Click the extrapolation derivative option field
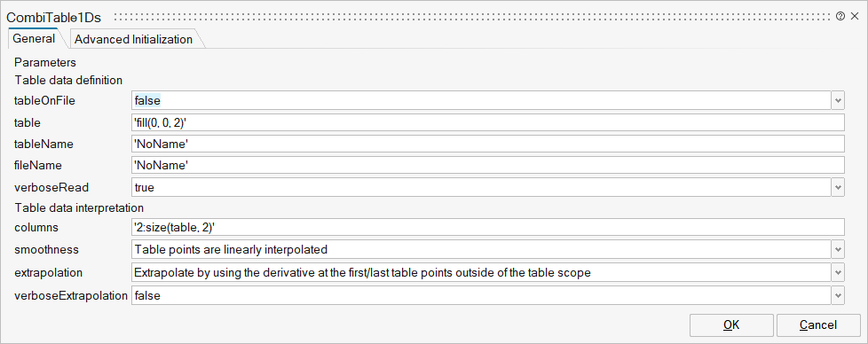868x344 pixels. click(x=481, y=273)
